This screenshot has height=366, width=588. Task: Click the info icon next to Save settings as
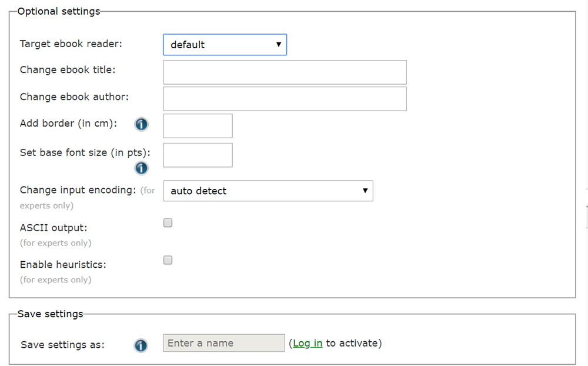tap(141, 345)
